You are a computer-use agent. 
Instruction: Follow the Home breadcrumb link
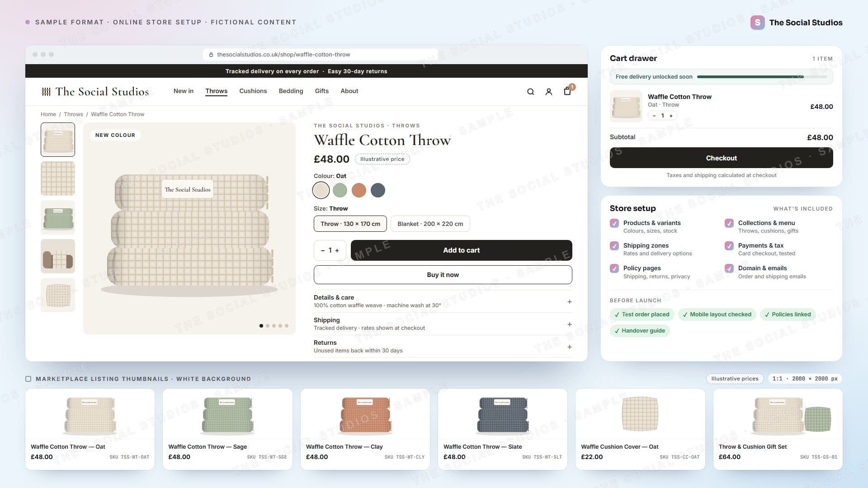48,114
